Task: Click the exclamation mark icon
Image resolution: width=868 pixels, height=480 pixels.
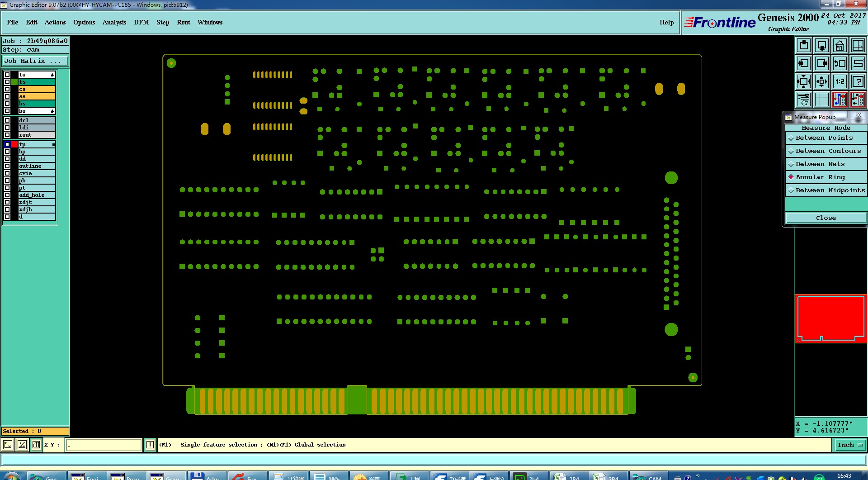Action: tap(150, 445)
